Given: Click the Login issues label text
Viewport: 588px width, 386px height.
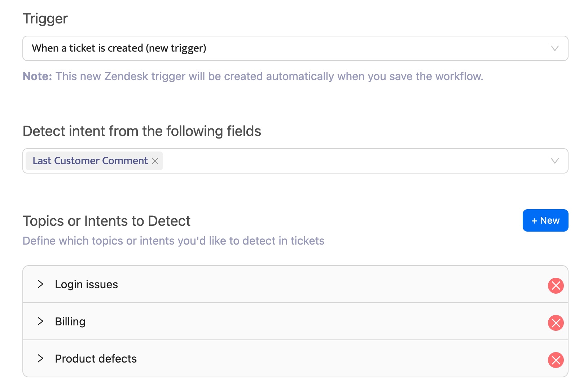Looking at the screenshot, I should coord(86,285).
